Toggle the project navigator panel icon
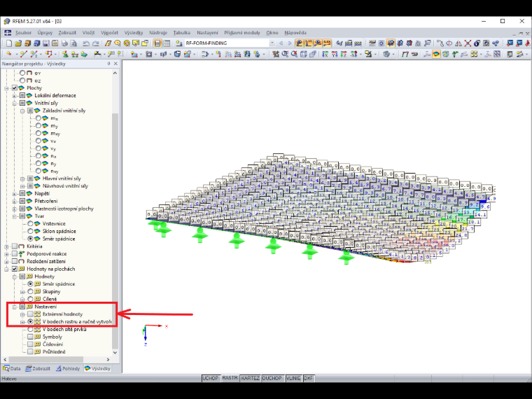This screenshot has height=399, width=532. pos(157,43)
